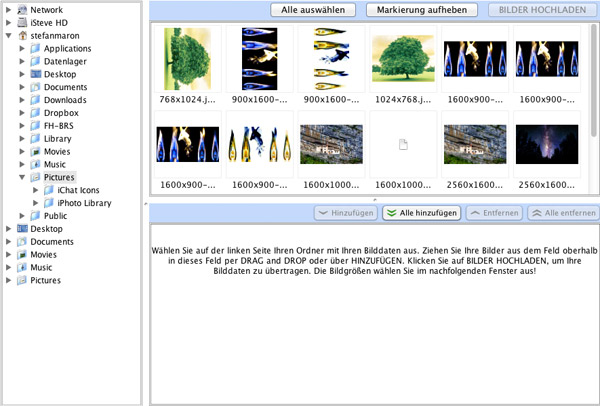Expand the iChat Icons folder node
This screenshot has width=600, height=406.
coord(35,190)
